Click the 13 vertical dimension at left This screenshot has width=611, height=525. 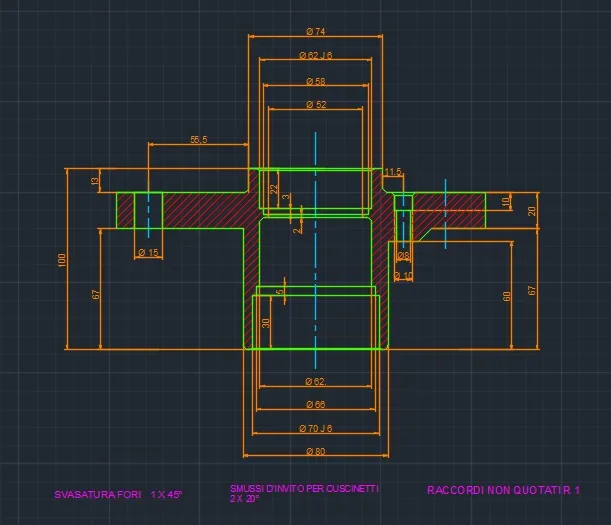coord(95,181)
